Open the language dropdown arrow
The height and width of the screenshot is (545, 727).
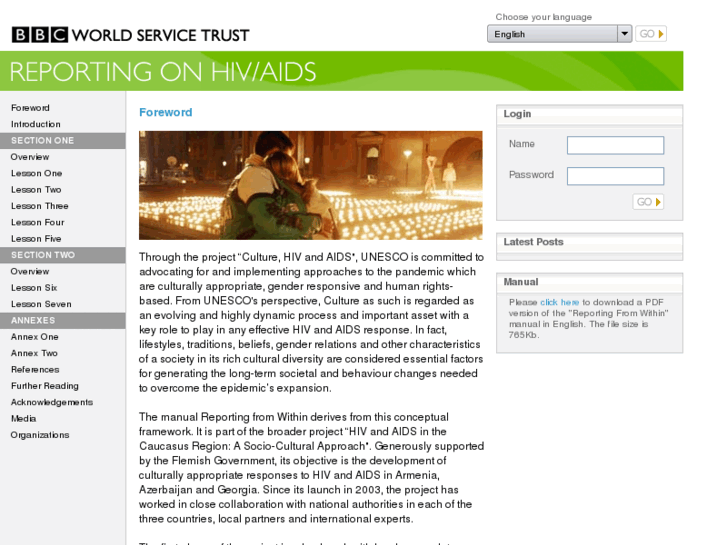point(625,34)
